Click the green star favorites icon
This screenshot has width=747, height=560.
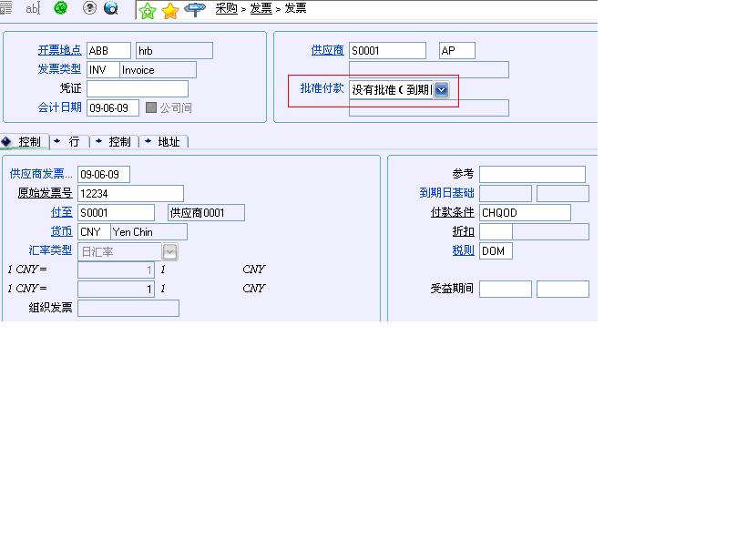148,10
